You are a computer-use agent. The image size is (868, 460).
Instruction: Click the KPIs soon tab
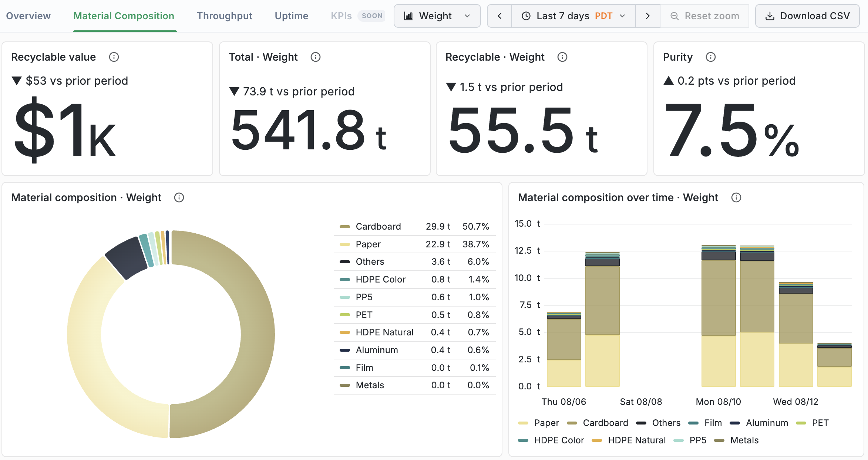pos(357,16)
